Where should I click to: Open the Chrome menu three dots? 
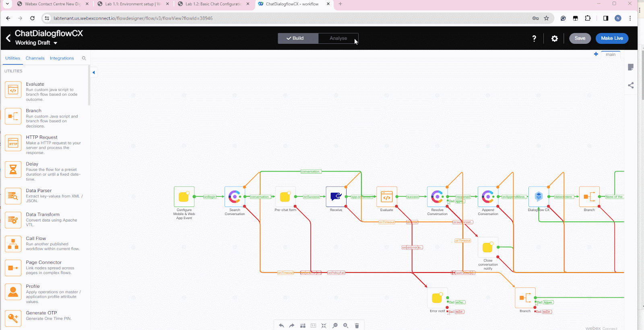pyautogui.click(x=630, y=18)
